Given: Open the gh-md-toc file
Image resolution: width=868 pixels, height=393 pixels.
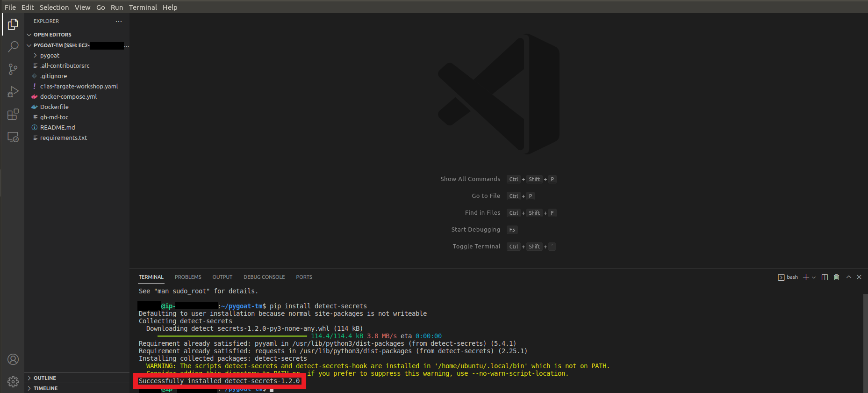Looking at the screenshot, I should [x=77, y=117].
